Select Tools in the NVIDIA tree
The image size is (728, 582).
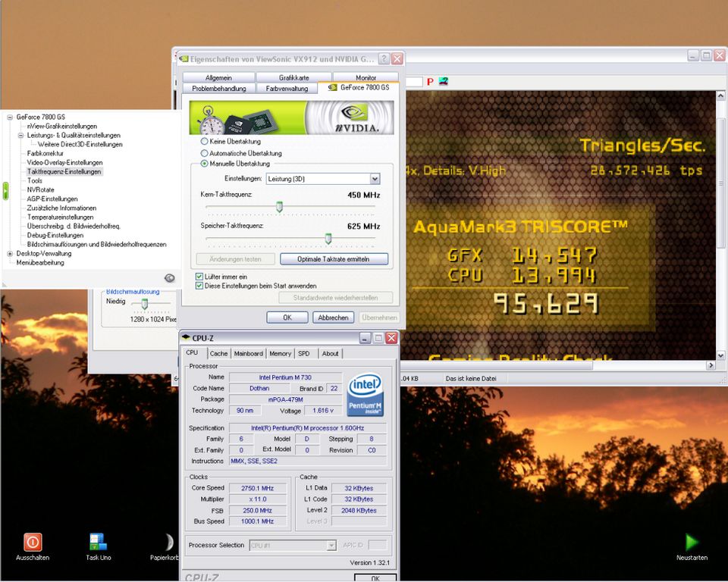34,180
